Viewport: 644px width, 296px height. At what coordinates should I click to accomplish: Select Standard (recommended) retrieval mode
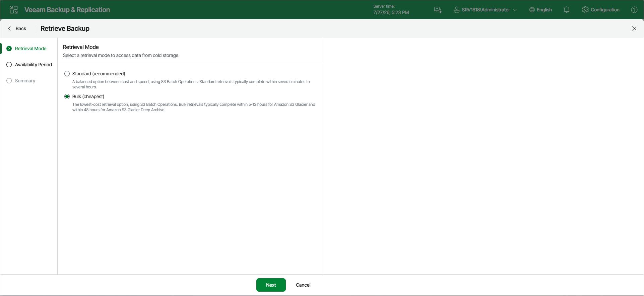click(x=67, y=74)
